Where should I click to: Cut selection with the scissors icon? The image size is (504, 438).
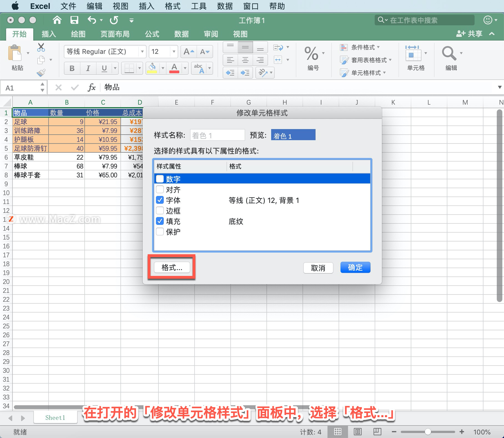click(x=41, y=47)
